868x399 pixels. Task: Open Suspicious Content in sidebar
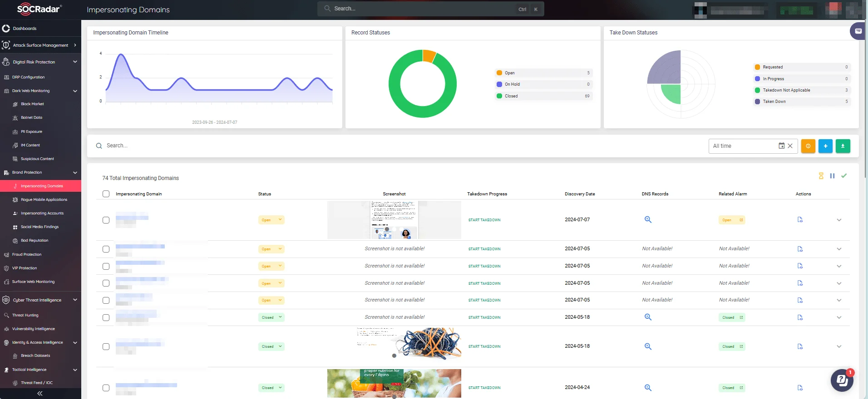[37, 159]
